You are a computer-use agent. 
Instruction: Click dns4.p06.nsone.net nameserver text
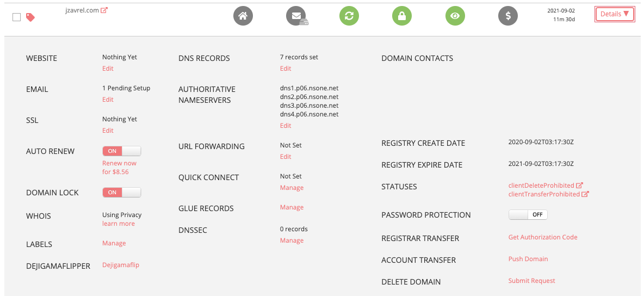point(309,114)
